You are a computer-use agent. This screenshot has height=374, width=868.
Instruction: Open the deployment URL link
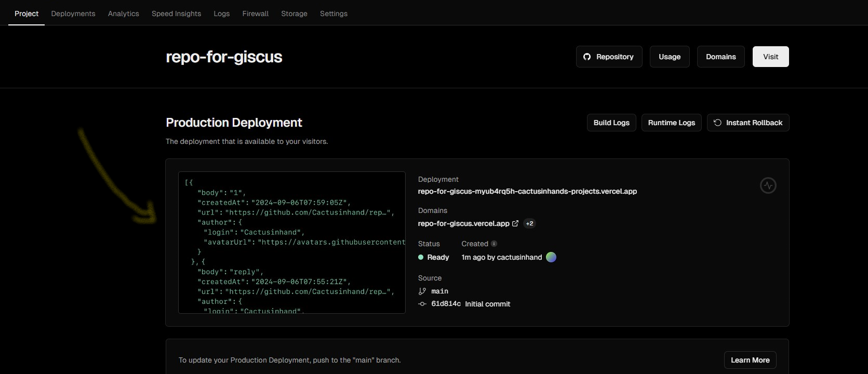[x=527, y=191]
